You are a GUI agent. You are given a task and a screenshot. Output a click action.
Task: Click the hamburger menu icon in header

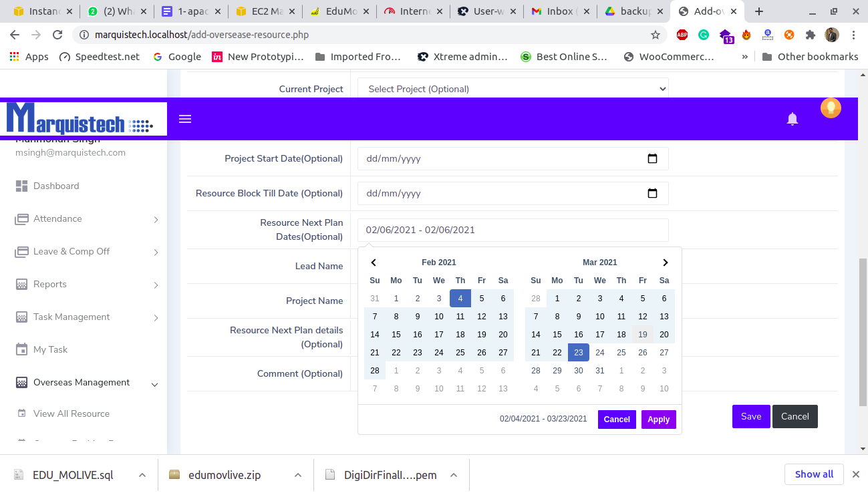pyautogui.click(x=185, y=119)
